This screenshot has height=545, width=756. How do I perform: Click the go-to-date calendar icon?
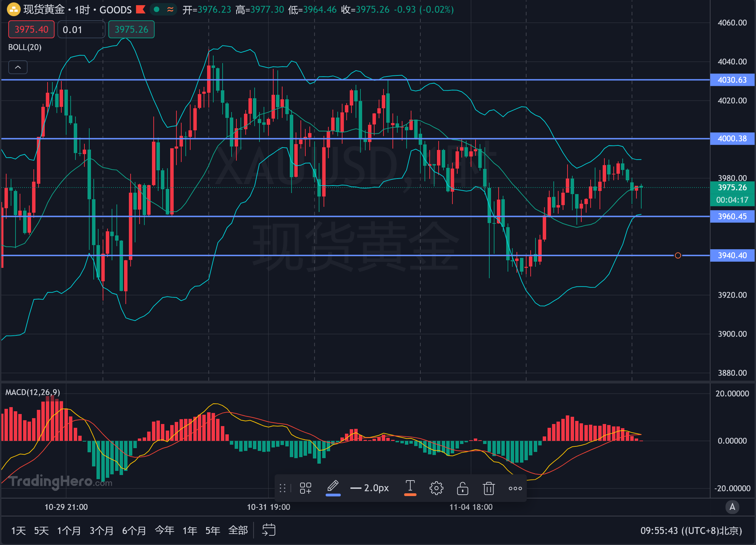269,530
